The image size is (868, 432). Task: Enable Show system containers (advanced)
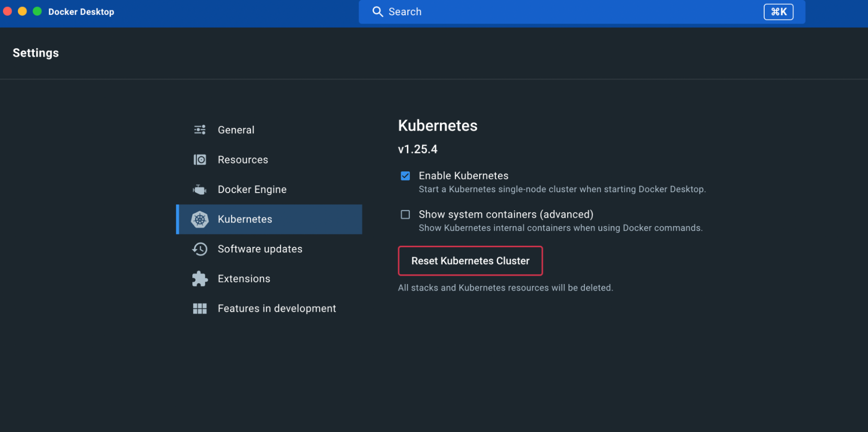click(x=405, y=214)
